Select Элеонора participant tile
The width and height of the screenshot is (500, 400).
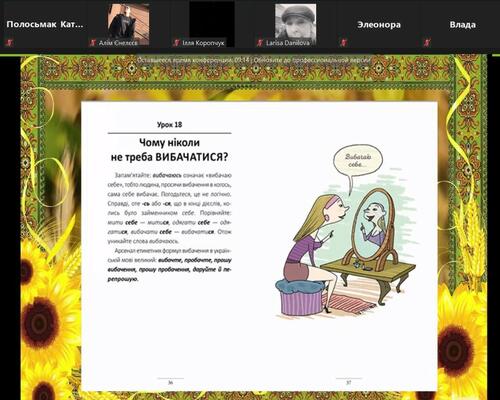[379, 25]
